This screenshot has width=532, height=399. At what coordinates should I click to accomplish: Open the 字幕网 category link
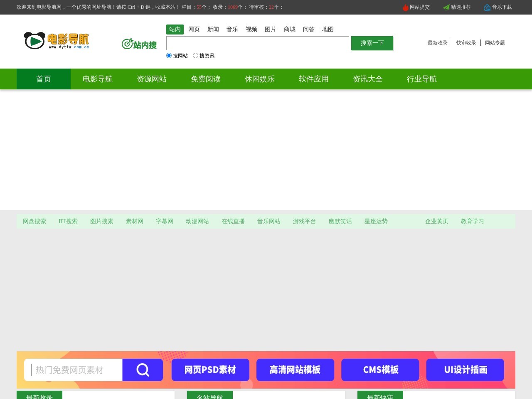tap(165, 221)
